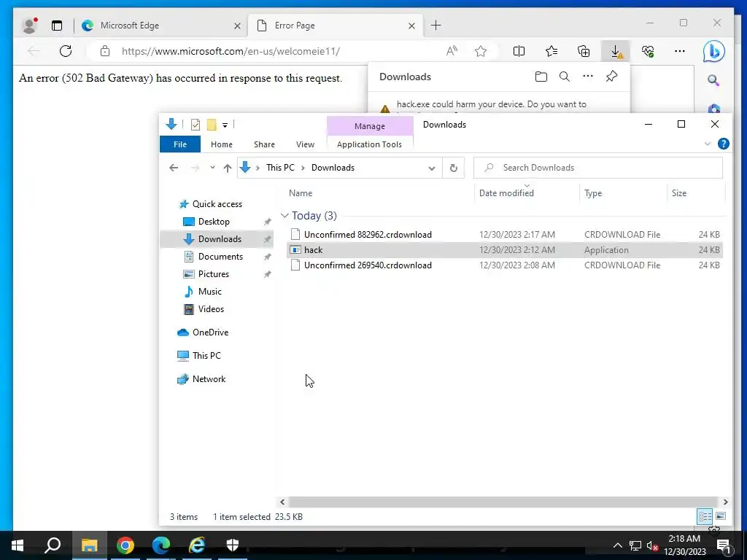This screenshot has width=747, height=560.
Task: Search downloads in Downloads flyout
Action: coord(565,77)
